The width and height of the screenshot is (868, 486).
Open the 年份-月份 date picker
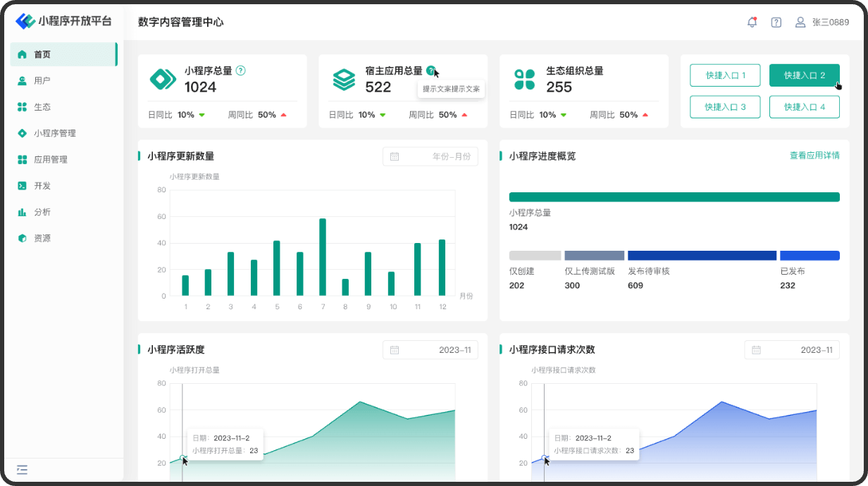point(430,156)
